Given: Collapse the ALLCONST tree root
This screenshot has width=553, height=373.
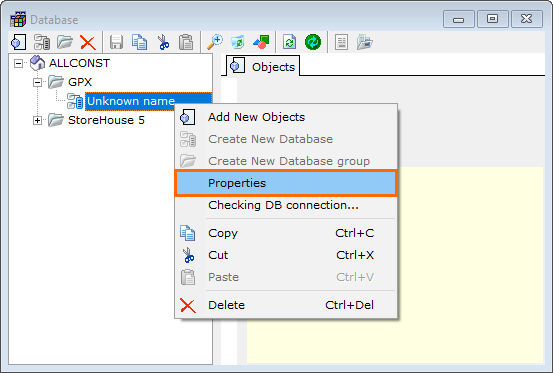Looking at the screenshot, I should coord(18,63).
